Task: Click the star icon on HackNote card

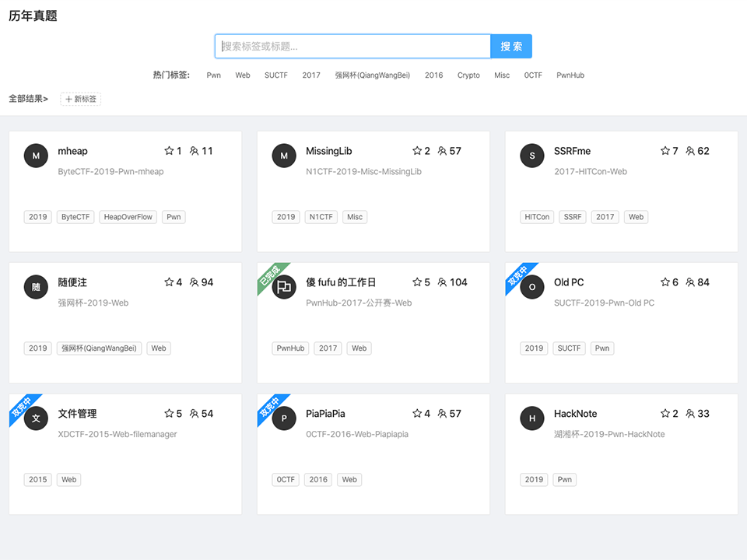Action: click(665, 414)
